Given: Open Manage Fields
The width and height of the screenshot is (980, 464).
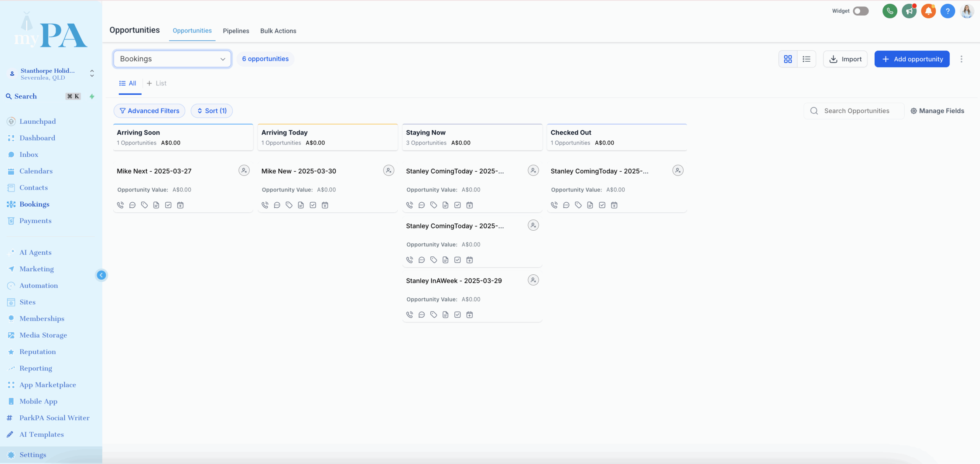Looking at the screenshot, I should point(937,111).
